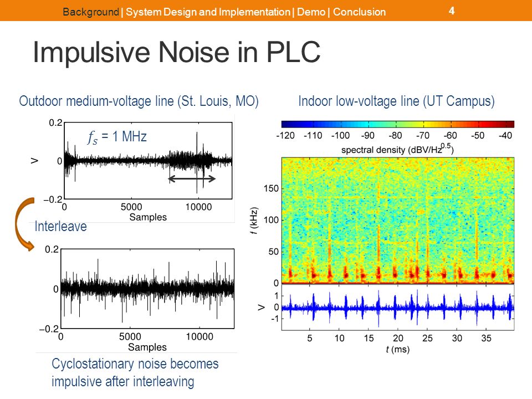
Task: Click the -120 colorbar tick label
Action: (285, 135)
